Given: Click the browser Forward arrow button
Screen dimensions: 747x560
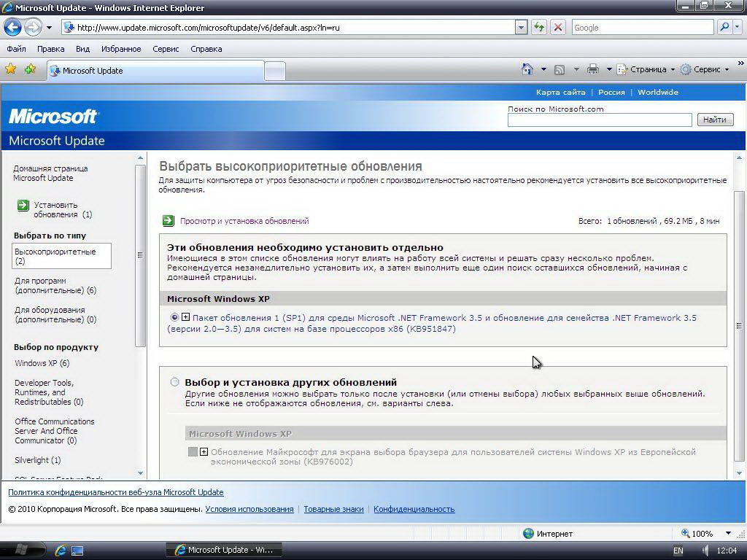Looking at the screenshot, I should click(33, 27).
